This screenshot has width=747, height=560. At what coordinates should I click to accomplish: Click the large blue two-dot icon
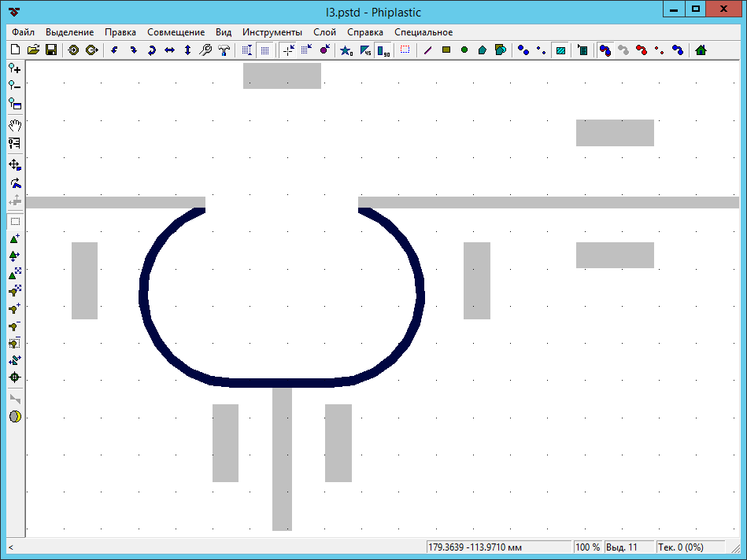tap(523, 50)
